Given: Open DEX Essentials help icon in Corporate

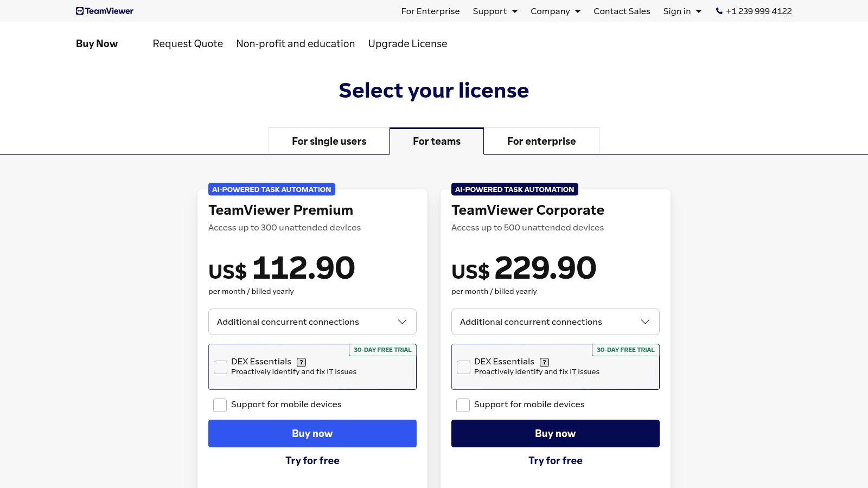Looking at the screenshot, I should [x=545, y=362].
